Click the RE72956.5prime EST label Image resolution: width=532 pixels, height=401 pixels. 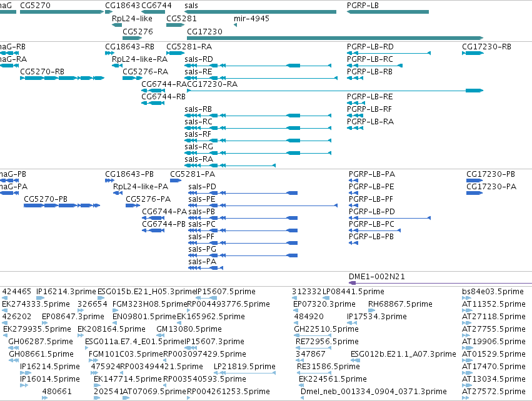tap(327, 341)
